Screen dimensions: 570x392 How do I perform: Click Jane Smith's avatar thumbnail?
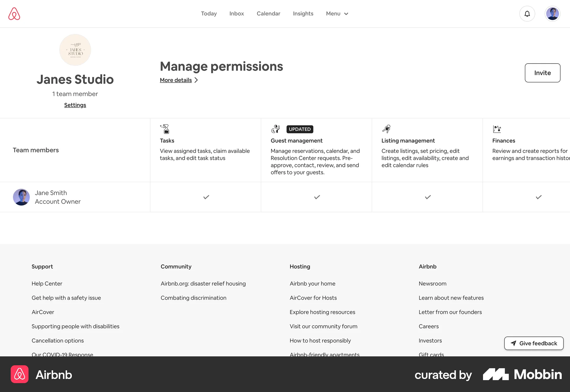tap(21, 197)
